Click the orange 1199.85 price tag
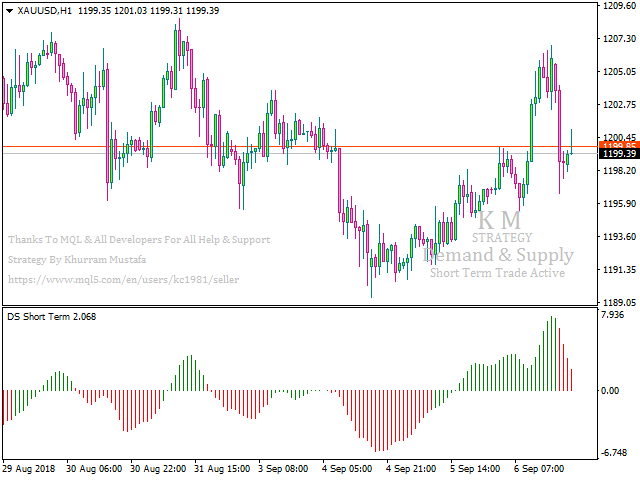640x480 pixels. [619, 146]
